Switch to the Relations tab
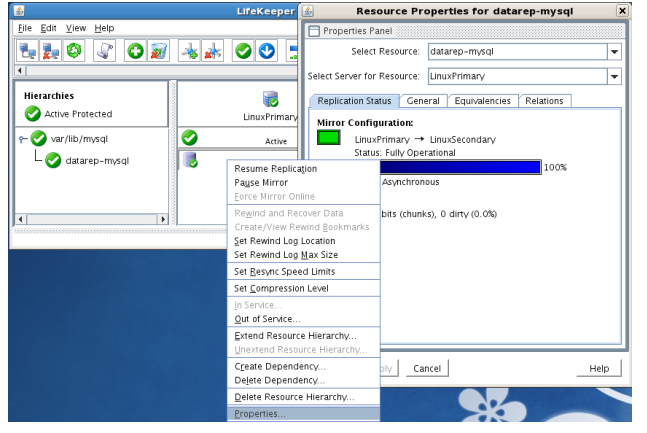647x433 pixels. pos(544,101)
